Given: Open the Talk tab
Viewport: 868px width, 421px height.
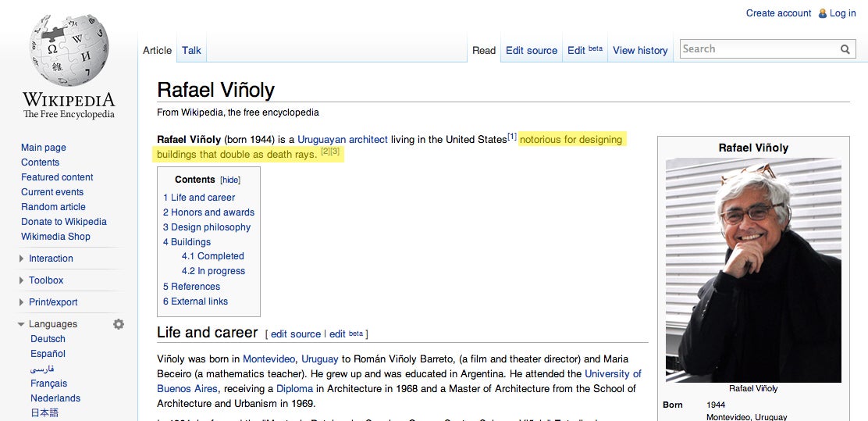Looking at the screenshot, I should pos(191,51).
